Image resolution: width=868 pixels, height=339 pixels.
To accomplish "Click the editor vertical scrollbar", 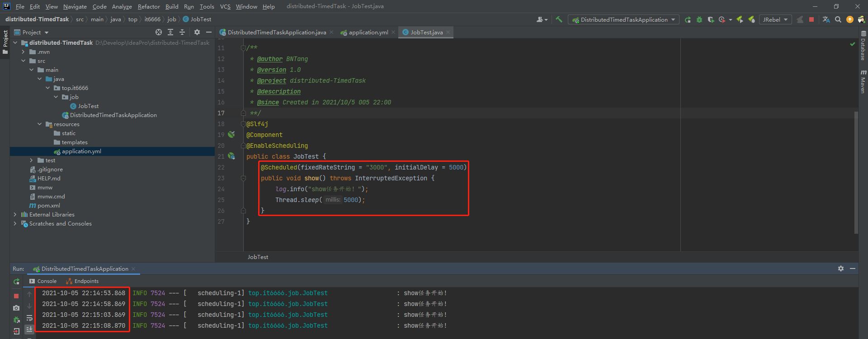I will tap(856, 172).
